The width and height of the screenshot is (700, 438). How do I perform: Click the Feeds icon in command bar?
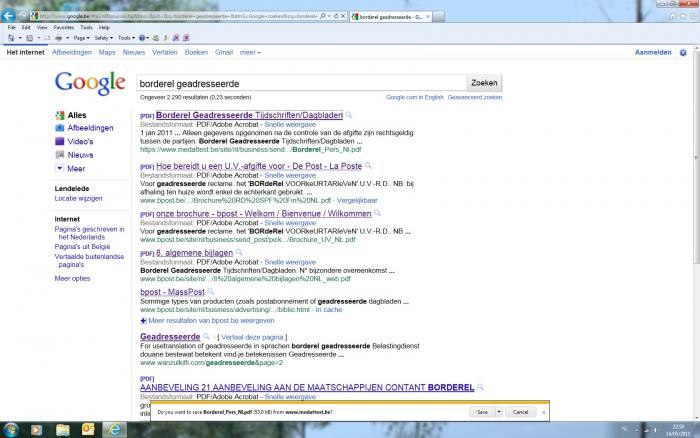pyautogui.click(x=29, y=38)
